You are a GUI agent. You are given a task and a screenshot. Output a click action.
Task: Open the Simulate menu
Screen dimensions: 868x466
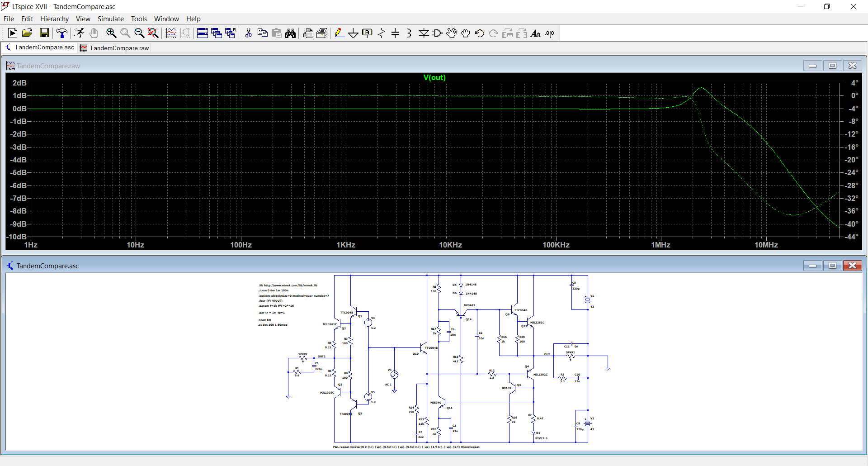point(110,19)
